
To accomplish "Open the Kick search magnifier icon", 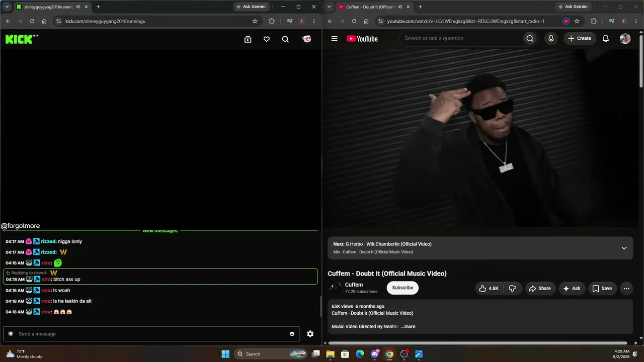I will pyautogui.click(x=285, y=39).
